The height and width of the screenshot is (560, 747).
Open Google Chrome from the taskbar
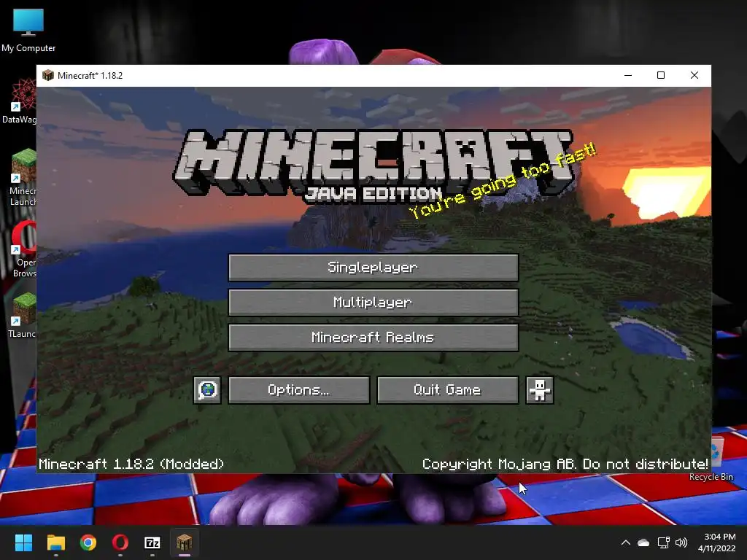point(88,542)
